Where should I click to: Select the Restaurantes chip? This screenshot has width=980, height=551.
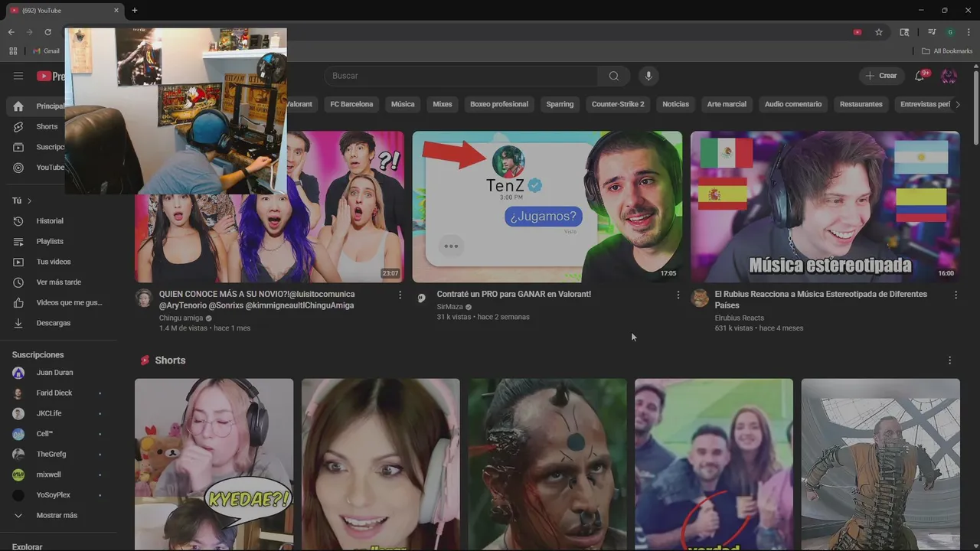pos(861,104)
